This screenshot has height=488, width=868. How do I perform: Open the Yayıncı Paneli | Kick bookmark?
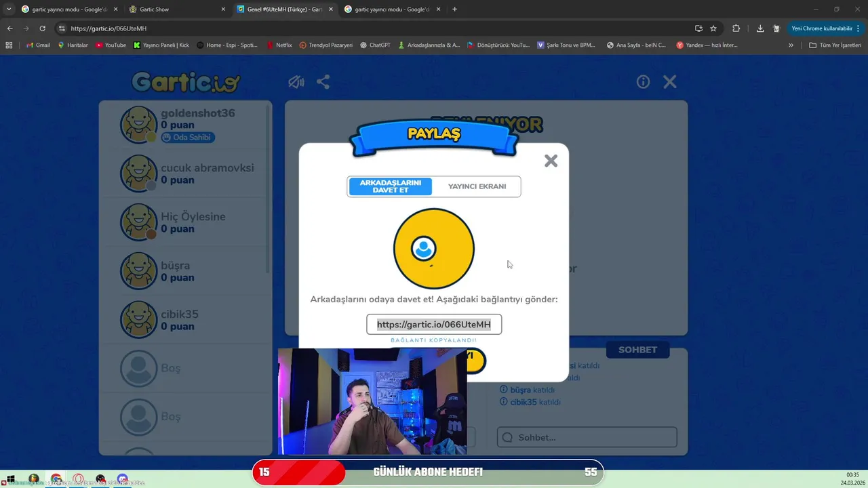tap(161, 45)
